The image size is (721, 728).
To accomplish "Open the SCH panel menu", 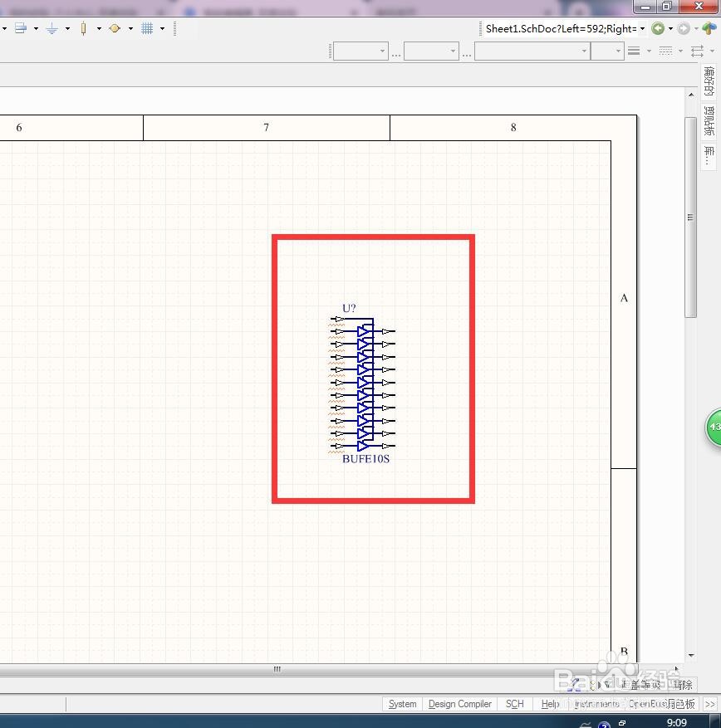I will click(515, 704).
